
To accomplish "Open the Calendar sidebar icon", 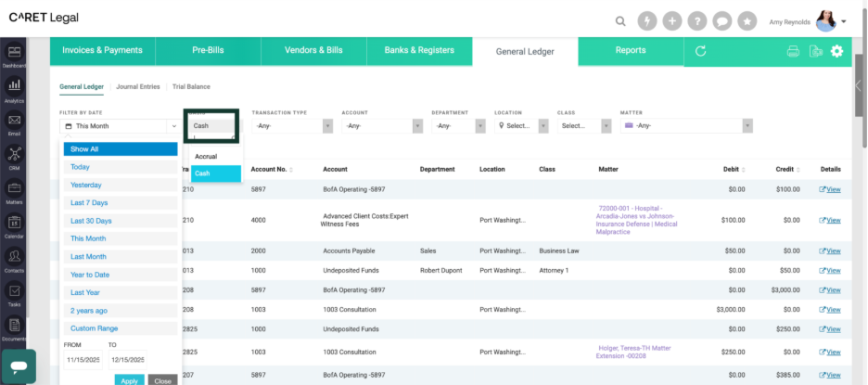I will 15,222.
